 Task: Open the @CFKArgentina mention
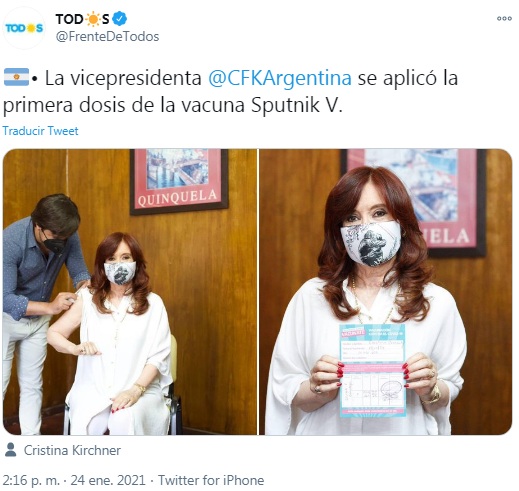pos(280,78)
